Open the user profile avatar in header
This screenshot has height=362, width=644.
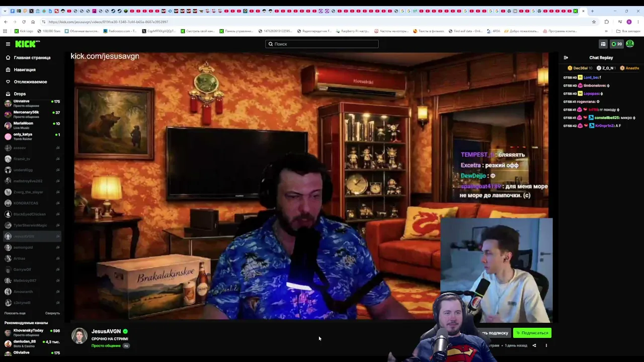[x=630, y=44]
